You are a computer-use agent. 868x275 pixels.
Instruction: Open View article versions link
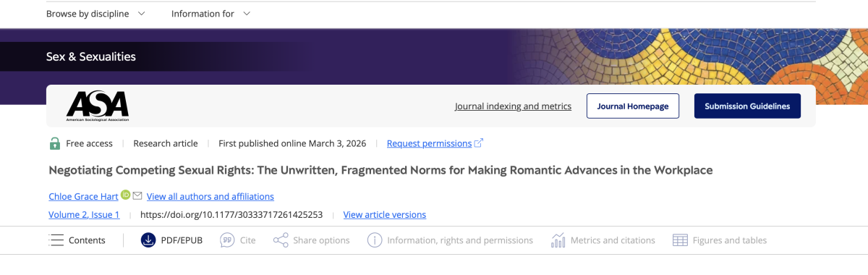point(385,214)
